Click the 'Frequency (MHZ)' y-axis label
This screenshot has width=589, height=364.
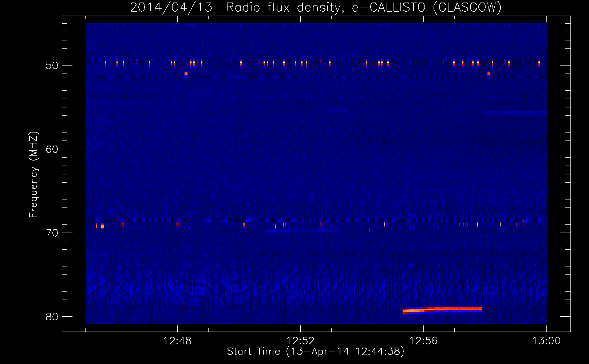33,175
